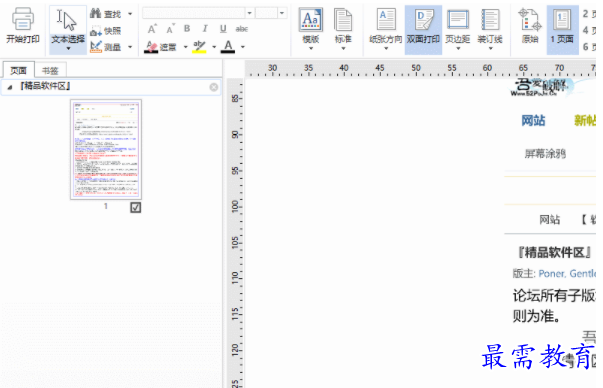Switch to the 书签 tab
This screenshot has height=388, width=603.
tap(50, 71)
